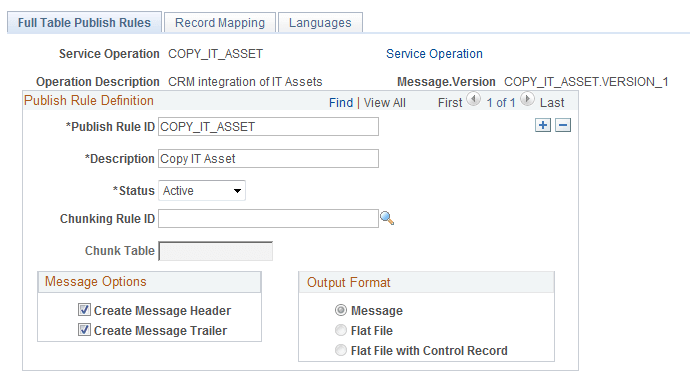The height and width of the screenshot is (385, 695).
Task: Focus the Description field
Action: pos(268,159)
